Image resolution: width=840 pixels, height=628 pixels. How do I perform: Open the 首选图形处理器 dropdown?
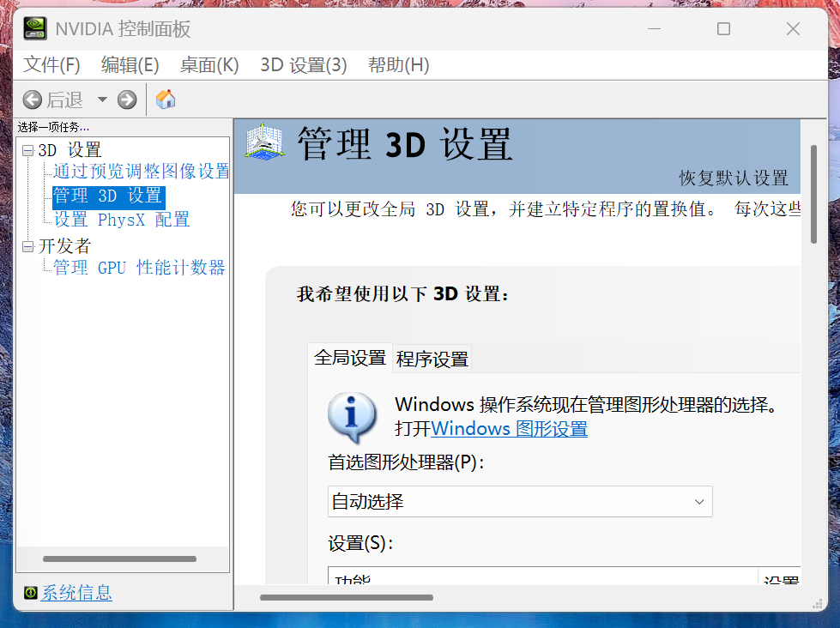pyautogui.click(x=520, y=502)
